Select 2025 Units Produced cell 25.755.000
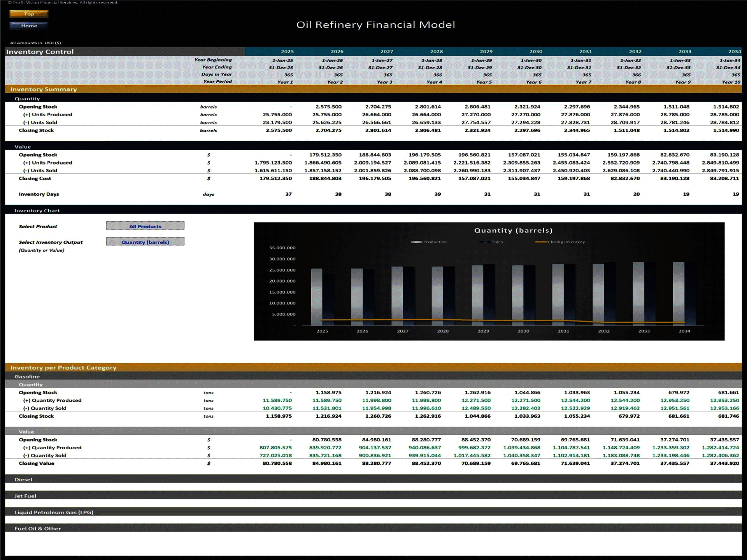Viewport: 747px width, 560px height. click(277, 114)
